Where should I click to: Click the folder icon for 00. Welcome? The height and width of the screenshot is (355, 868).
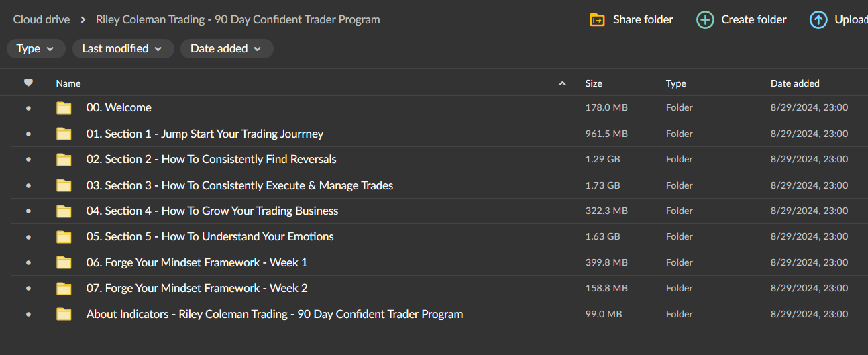tap(64, 108)
